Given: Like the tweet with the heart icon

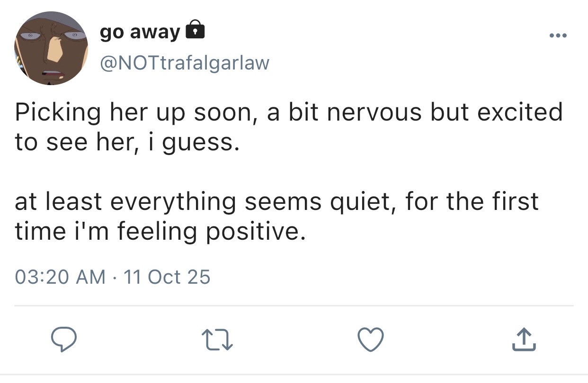Looking at the screenshot, I should pyautogui.click(x=370, y=340).
